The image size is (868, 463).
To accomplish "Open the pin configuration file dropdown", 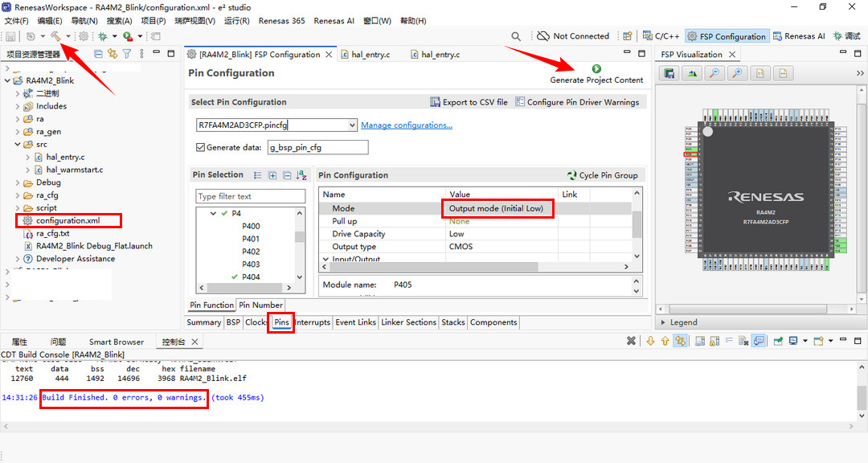I will click(x=352, y=125).
